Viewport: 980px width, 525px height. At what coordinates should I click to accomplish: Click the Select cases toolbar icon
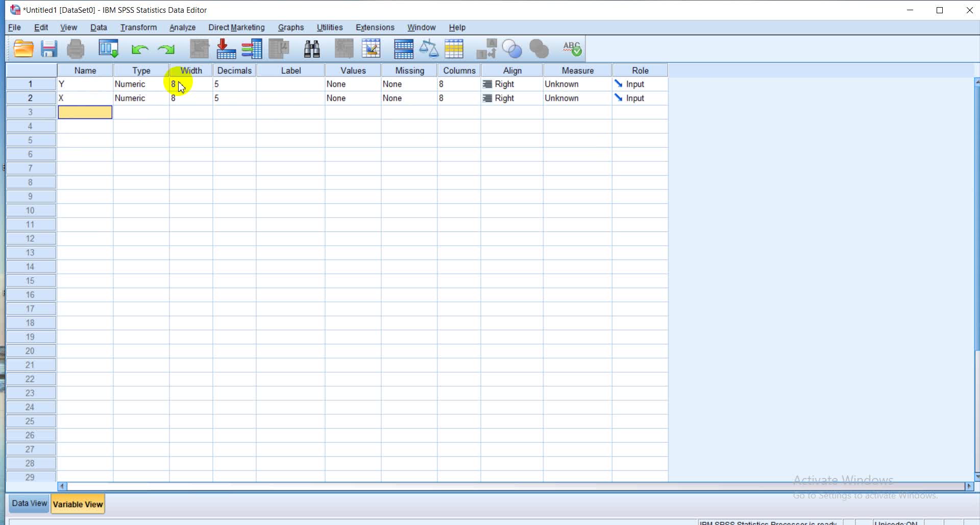tap(454, 49)
